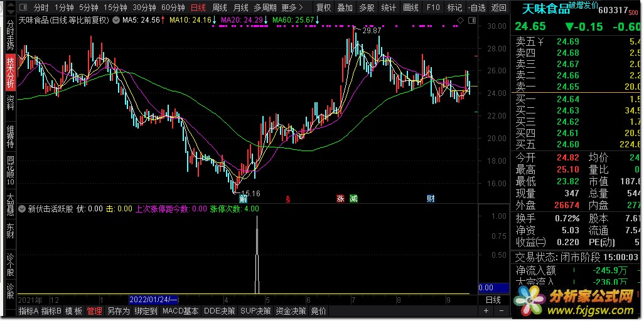This screenshot has height=321, width=644.
Task: Switch to the 分时 intraday period
Action: pyautogui.click(x=41, y=8)
